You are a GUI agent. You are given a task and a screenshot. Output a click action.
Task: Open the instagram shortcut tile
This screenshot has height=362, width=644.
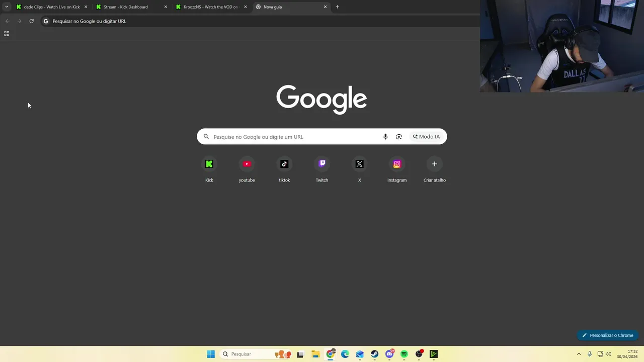397,170
